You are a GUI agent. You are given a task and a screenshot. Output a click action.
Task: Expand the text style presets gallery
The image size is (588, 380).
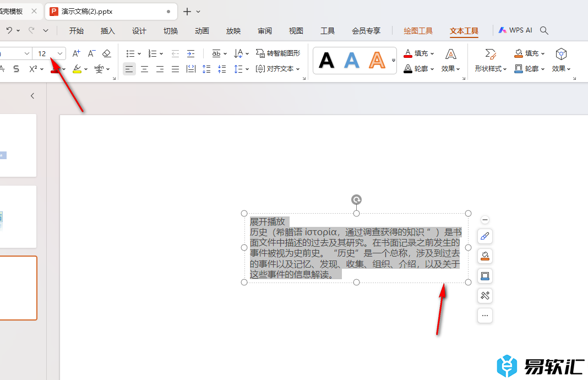[x=393, y=61]
